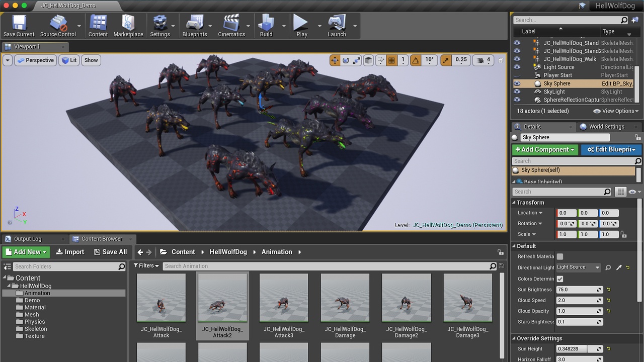Click the Show button in viewport
This screenshot has width=644, height=362.
91,60
